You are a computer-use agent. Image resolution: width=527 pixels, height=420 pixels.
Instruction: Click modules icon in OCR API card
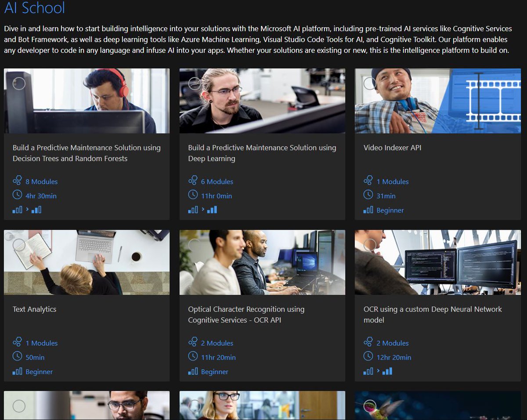[193, 342]
